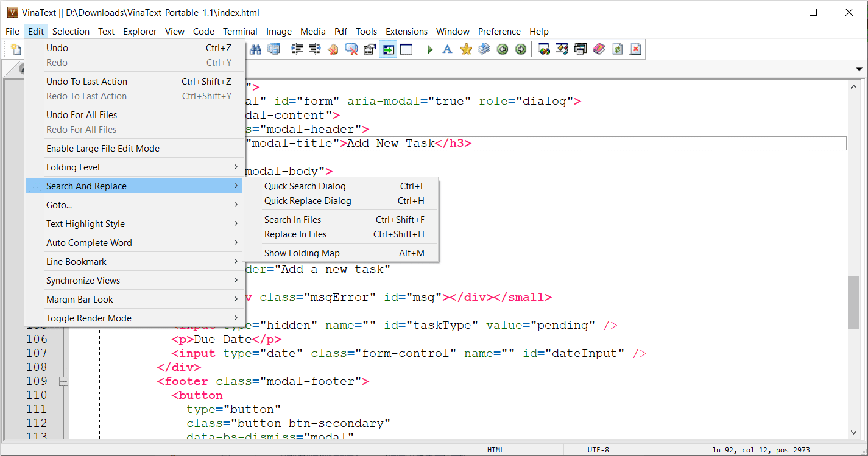Image resolution: width=868 pixels, height=456 pixels.
Task: Click the pink book toolbar icon
Action: (599, 49)
